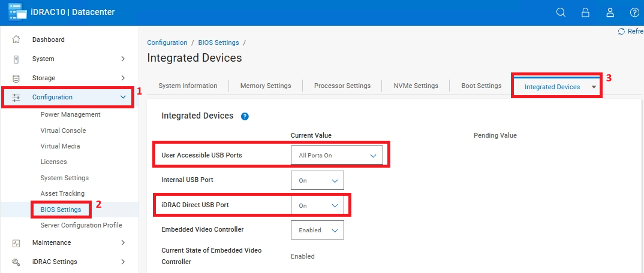
Task: Open the search magnifier icon
Action: click(561, 13)
